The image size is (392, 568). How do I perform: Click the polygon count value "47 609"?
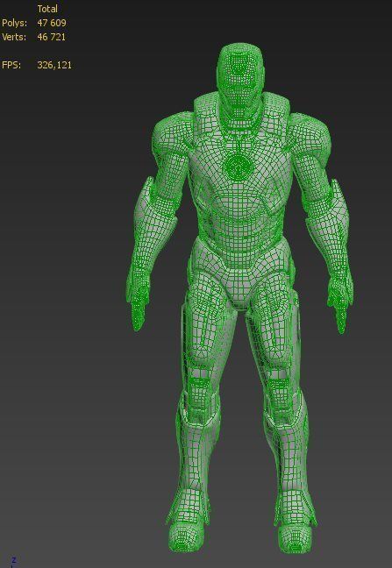(52, 23)
